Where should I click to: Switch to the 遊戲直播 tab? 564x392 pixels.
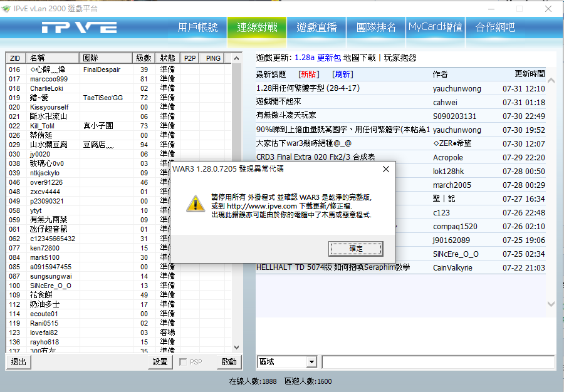coord(316,28)
